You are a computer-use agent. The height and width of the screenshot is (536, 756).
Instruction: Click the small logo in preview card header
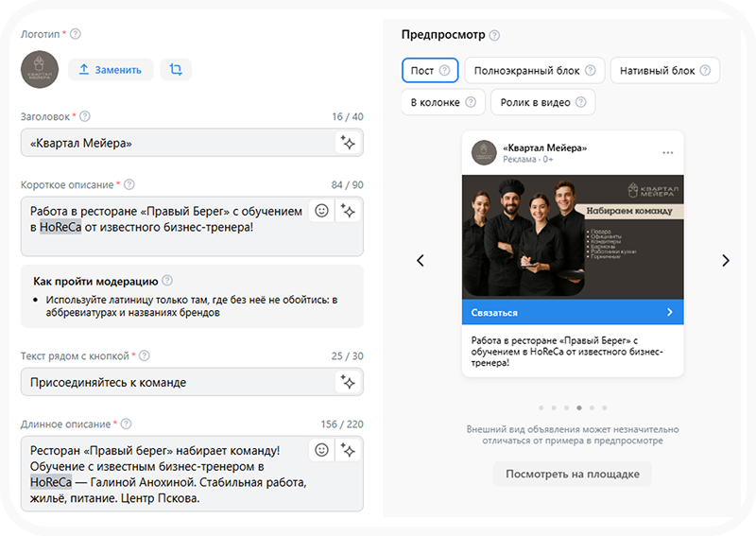pyautogui.click(x=484, y=153)
